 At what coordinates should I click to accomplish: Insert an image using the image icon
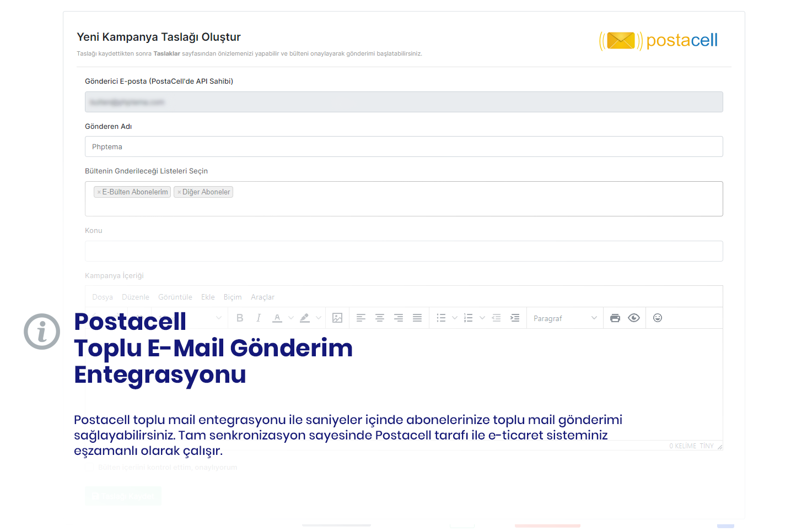(x=337, y=318)
